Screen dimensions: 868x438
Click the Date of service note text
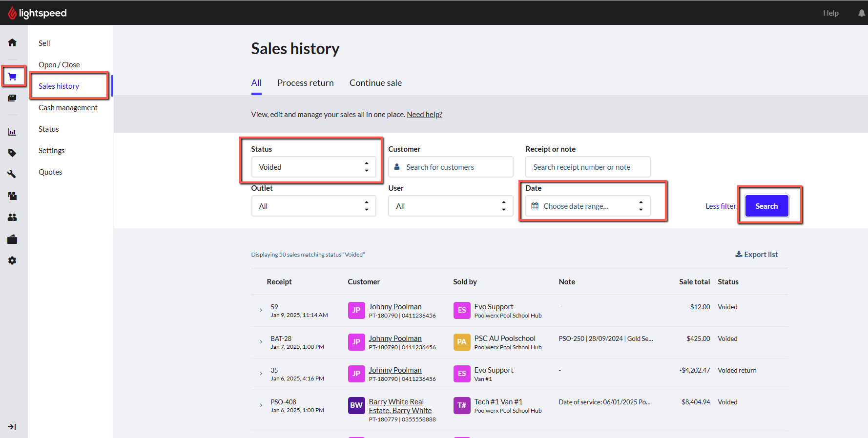[x=604, y=402]
